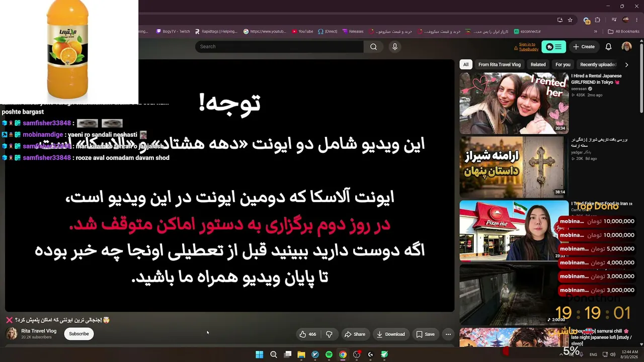Open the 'I Hired a Rental Japanese GIRLFRIEND' title
The image size is (644, 362).
[596, 79]
